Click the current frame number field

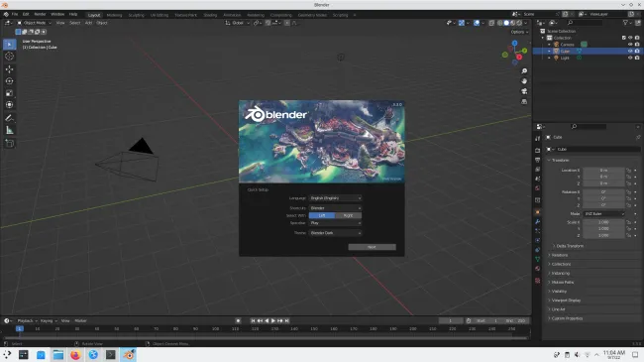click(x=451, y=321)
